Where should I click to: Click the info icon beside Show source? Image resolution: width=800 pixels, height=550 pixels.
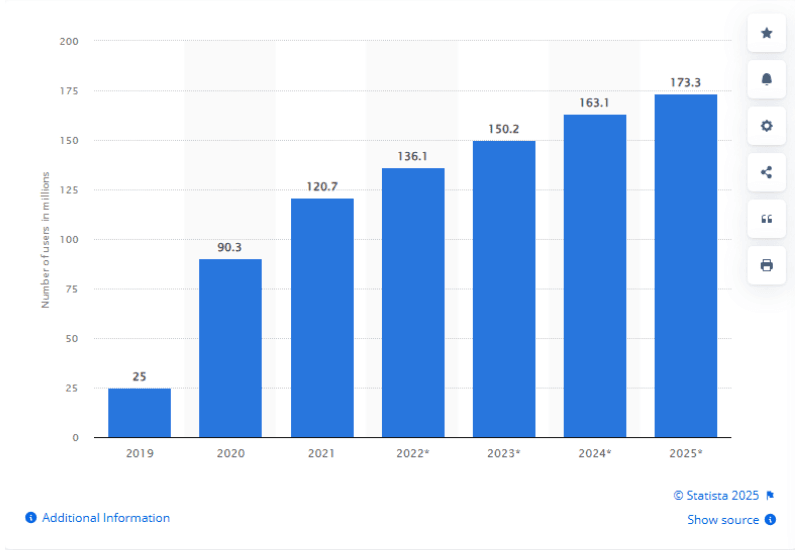[x=770, y=519]
